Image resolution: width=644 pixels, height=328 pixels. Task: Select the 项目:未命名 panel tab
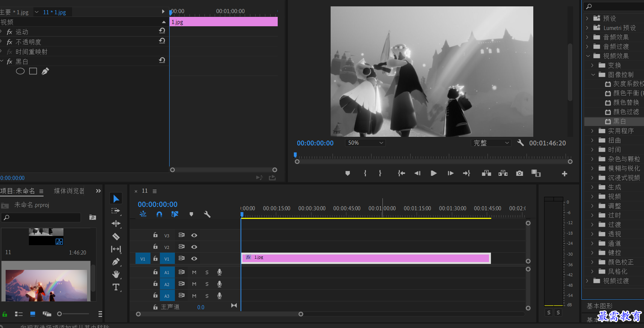[x=18, y=191]
